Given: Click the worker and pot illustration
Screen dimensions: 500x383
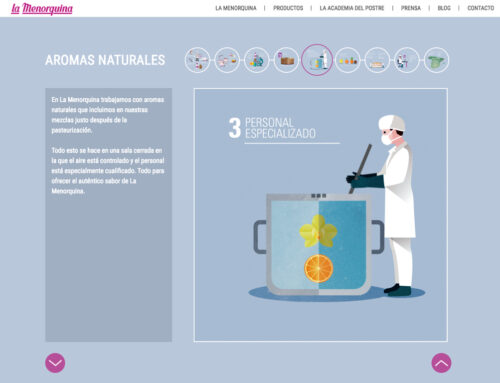Looking at the screenshot, I should click(336, 207).
